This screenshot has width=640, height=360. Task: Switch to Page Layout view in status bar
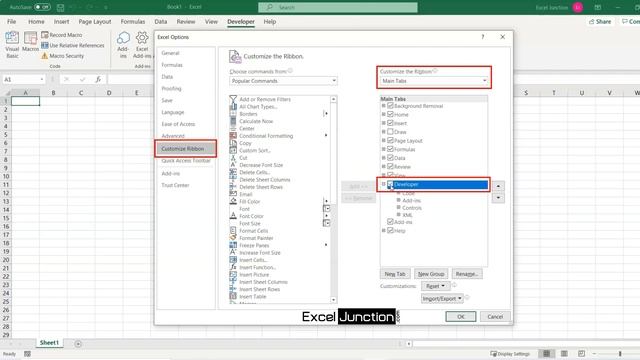(x=564, y=353)
